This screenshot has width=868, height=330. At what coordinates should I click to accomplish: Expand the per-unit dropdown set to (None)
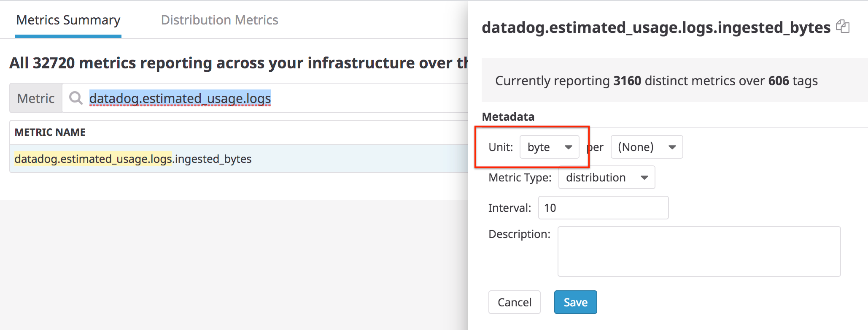point(646,147)
